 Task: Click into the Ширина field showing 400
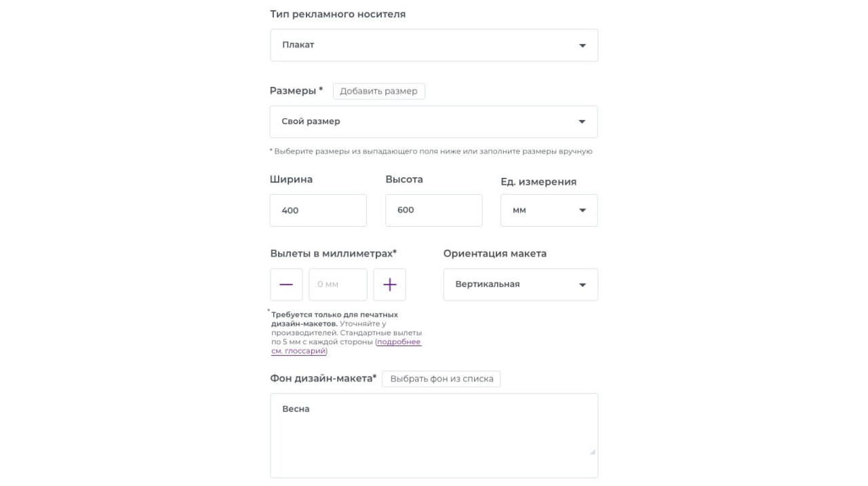pos(318,210)
